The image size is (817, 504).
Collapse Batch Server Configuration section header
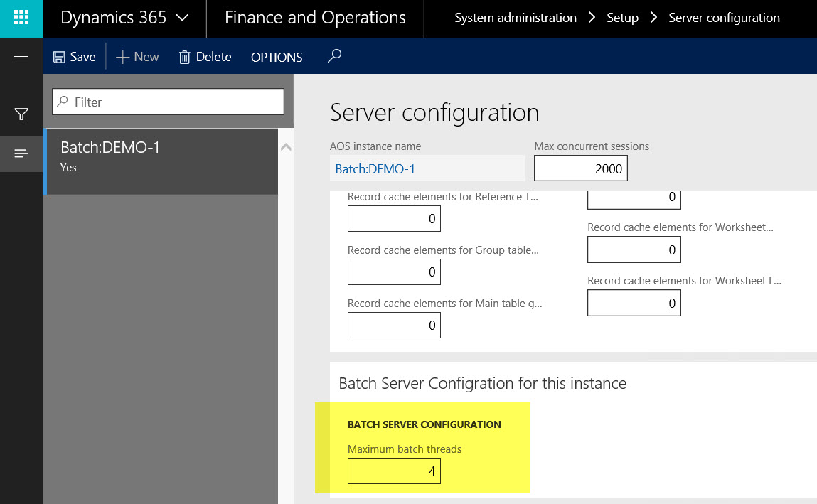[x=482, y=383]
